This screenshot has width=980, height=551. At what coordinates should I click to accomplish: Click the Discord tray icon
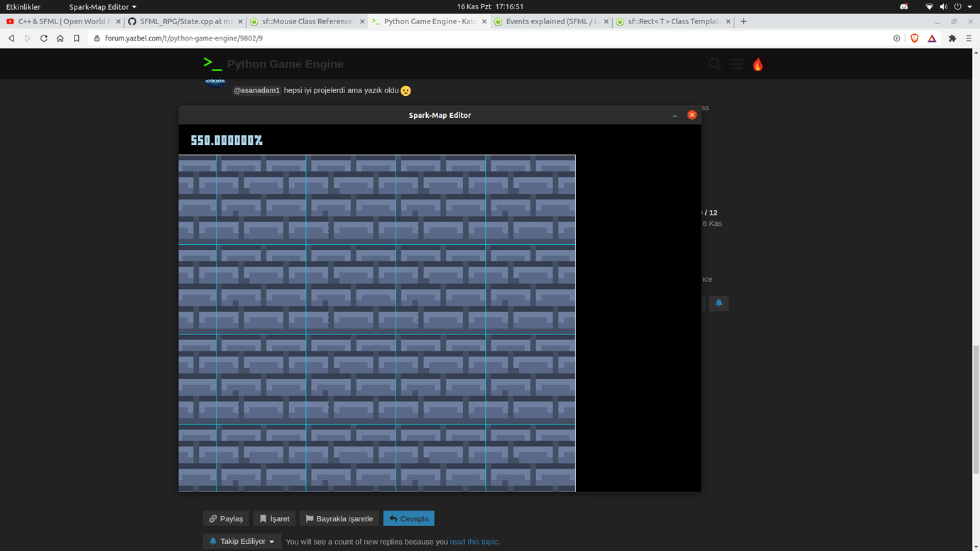click(904, 6)
